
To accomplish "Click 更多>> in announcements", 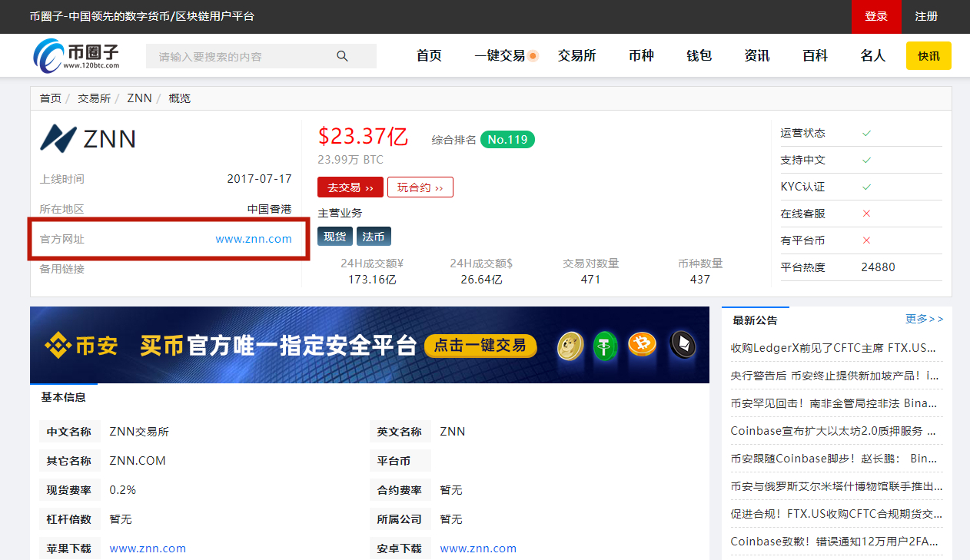I will pyautogui.click(x=925, y=319).
